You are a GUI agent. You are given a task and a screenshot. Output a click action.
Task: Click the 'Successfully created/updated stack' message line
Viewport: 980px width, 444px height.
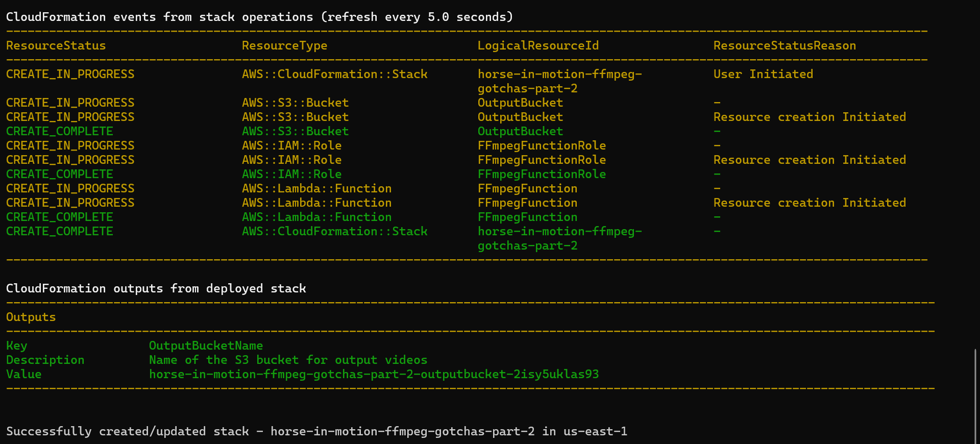coord(316,432)
